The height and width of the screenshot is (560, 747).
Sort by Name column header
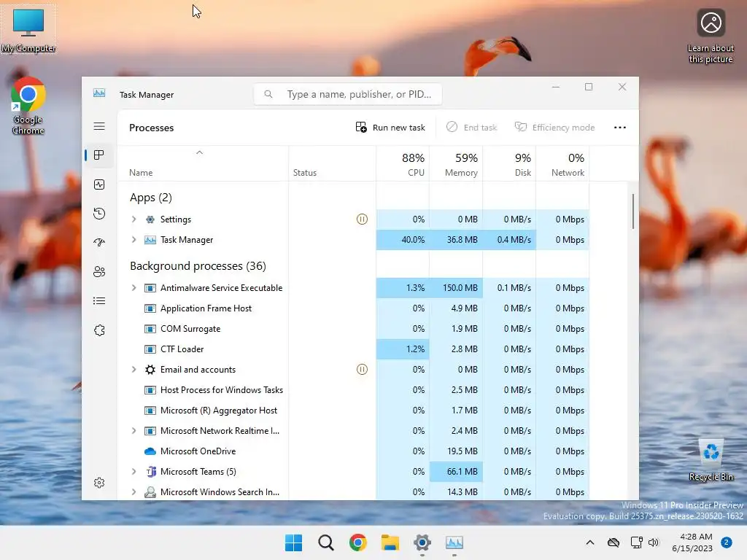[x=203, y=164]
